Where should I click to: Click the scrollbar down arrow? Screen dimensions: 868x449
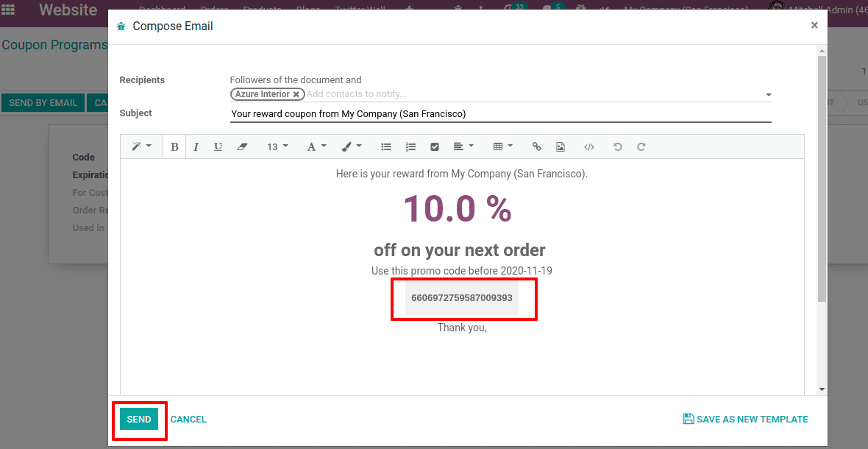[822, 389]
